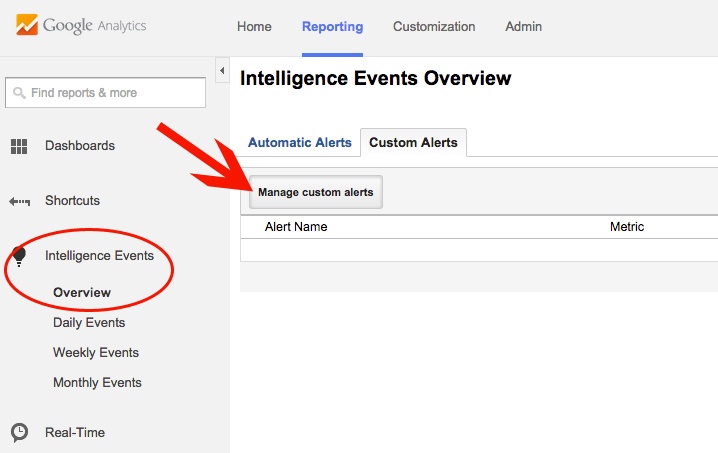Go to the Admin section

click(x=523, y=27)
